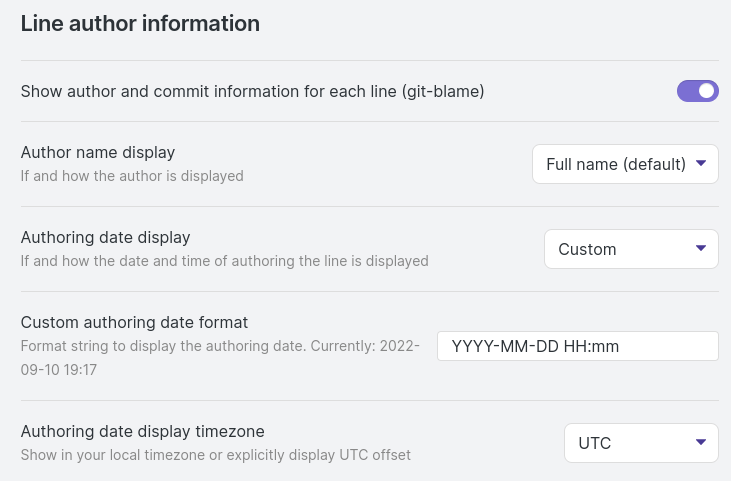
Task: Focus the Custom authoring date format field
Action: (577, 346)
